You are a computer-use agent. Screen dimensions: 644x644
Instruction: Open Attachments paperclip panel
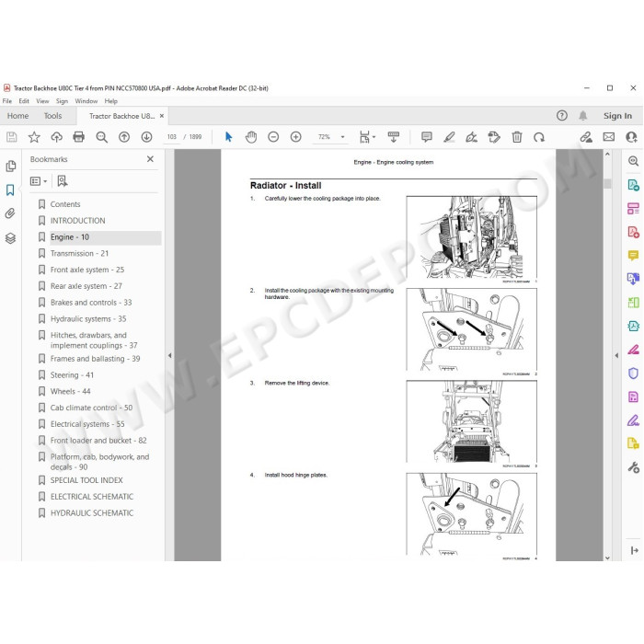[x=10, y=213]
